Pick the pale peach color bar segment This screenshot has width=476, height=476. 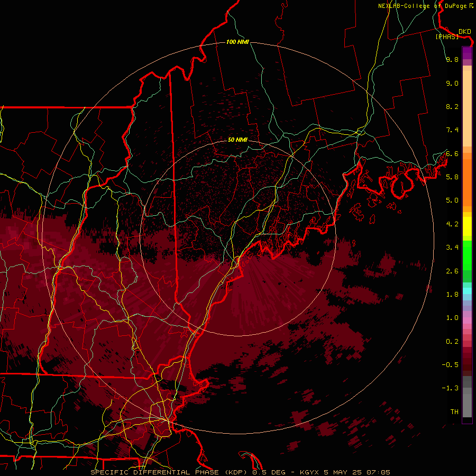click(x=467, y=109)
